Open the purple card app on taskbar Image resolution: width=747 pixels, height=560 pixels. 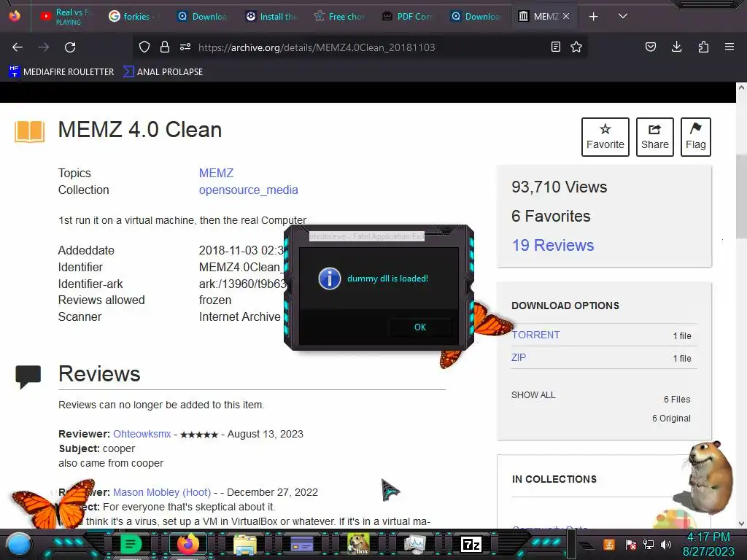301,544
